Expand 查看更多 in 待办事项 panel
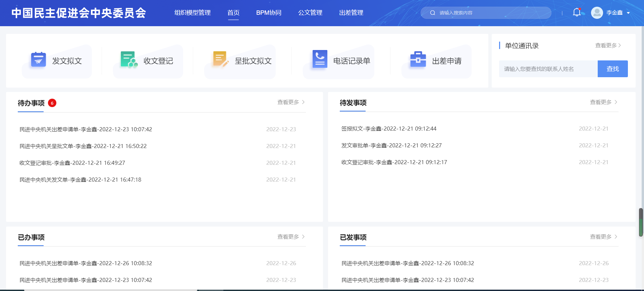The width and height of the screenshot is (644, 291). (291, 102)
